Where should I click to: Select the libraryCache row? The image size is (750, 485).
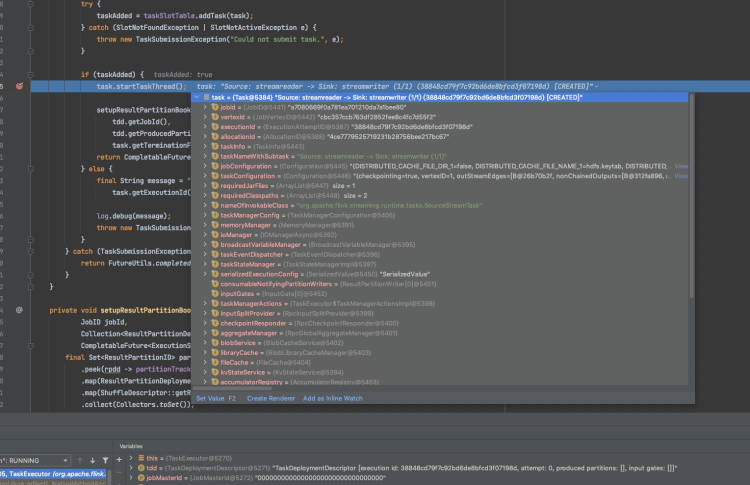click(440, 353)
